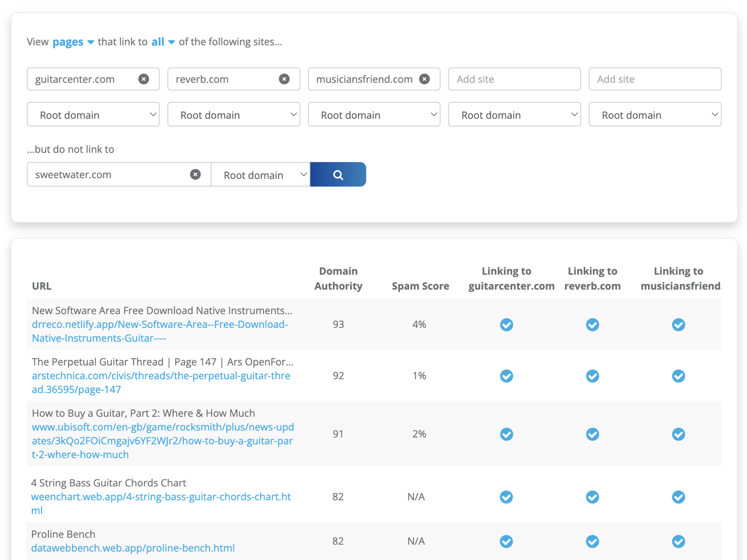The width and height of the screenshot is (747, 560).
Task: Focus the second empty Add site field
Action: point(655,79)
